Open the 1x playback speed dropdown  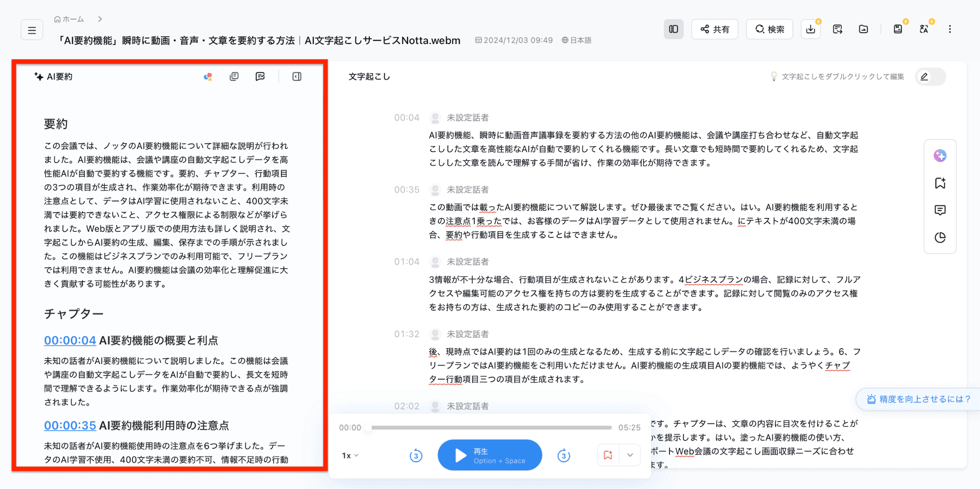tap(350, 455)
